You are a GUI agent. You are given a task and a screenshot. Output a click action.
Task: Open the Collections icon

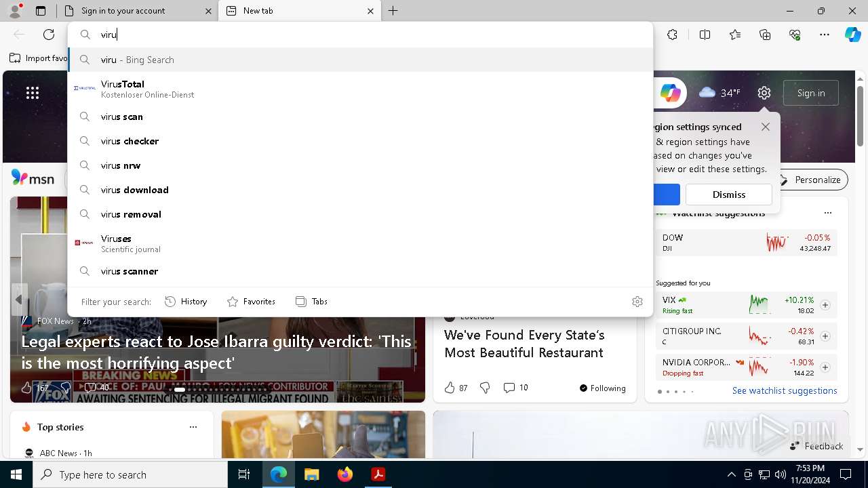click(765, 35)
